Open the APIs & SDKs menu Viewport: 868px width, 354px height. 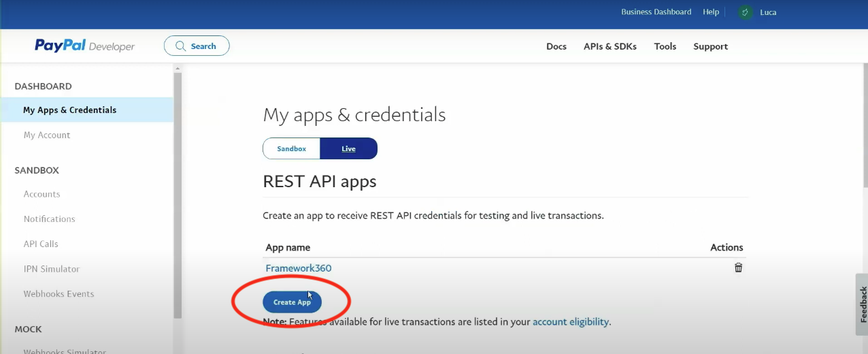point(610,46)
